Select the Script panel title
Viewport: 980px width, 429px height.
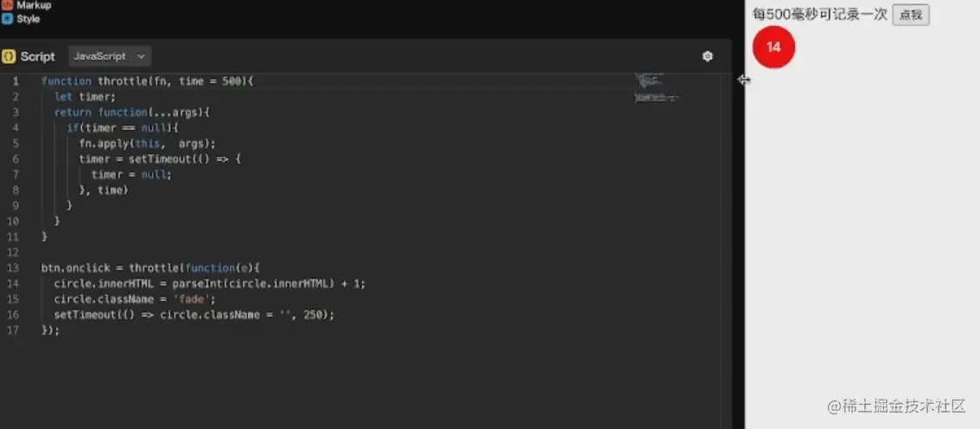tap(37, 56)
